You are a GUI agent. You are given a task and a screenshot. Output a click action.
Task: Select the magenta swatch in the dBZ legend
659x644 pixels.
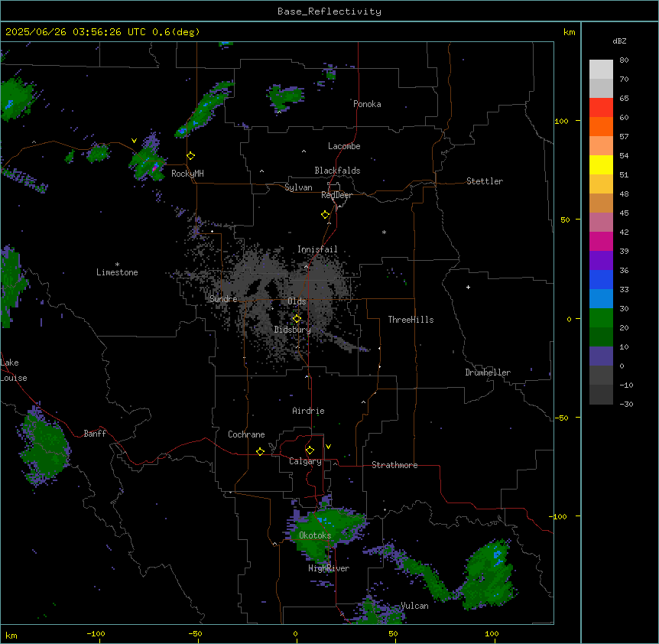(x=601, y=241)
